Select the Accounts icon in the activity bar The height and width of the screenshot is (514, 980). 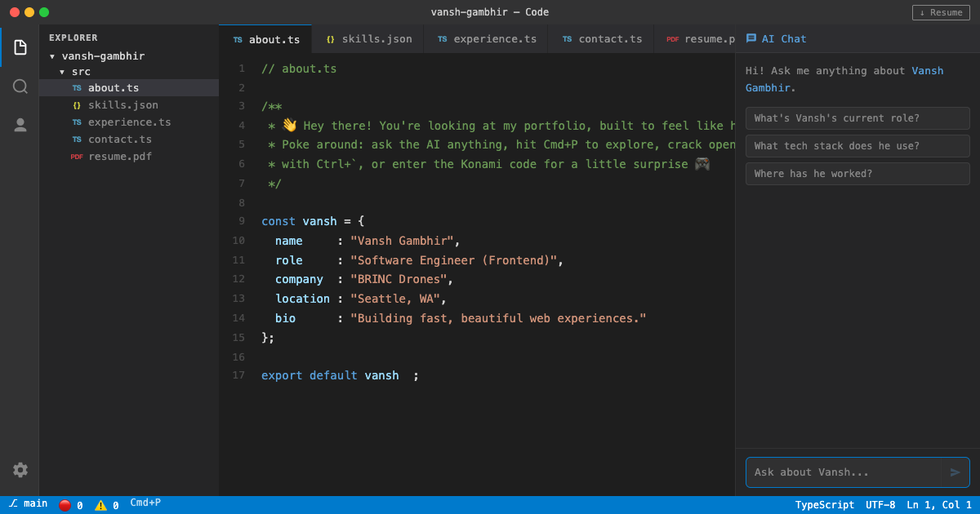[x=20, y=125]
